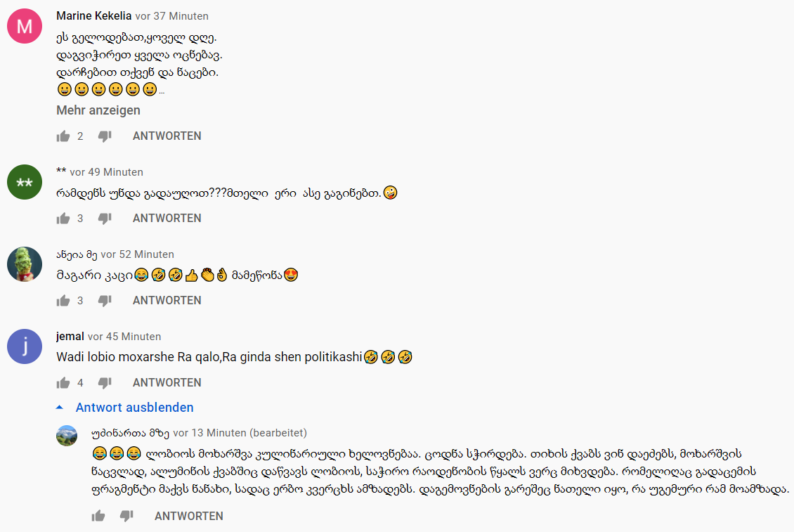Viewport: 794px width, 532px height.
Task: Dislike the comment from user **
Action: [105, 219]
